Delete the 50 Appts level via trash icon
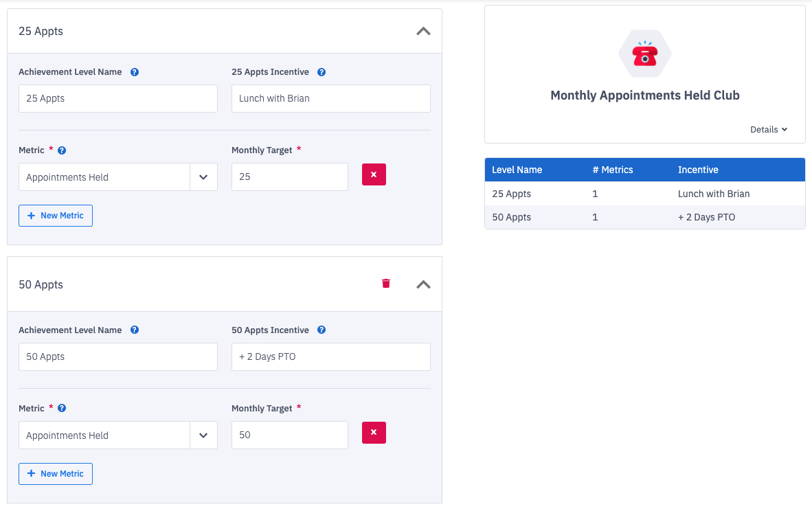The height and width of the screenshot is (511, 812). pyautogui.click(x=386, y=283)
